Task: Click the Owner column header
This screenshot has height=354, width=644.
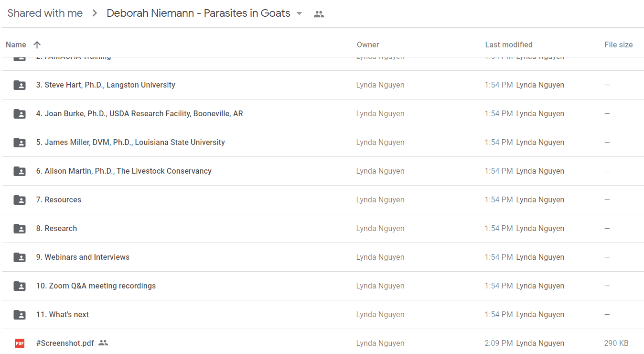Action: point(368,44)
